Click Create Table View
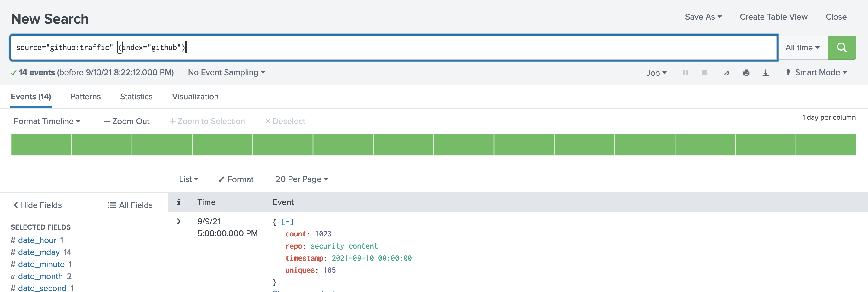This screenshot has width=868, height=292. coord(773,17)
